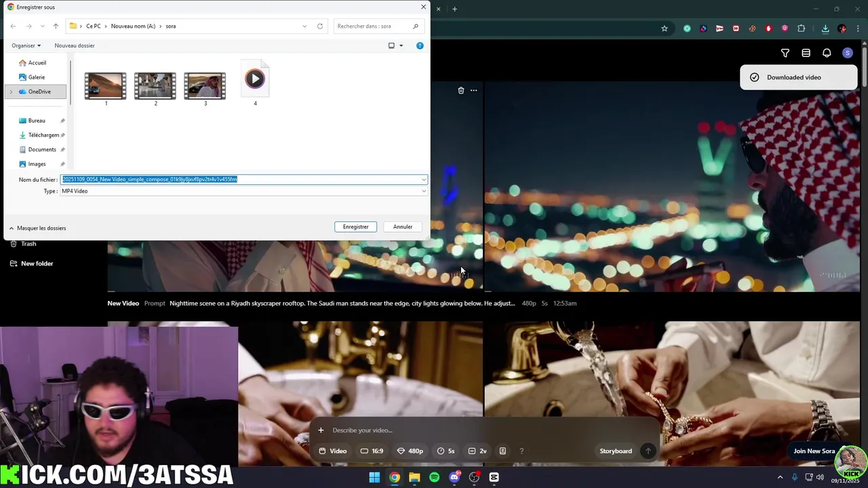Open Chrome downloads icon
Image resolution: width=868 pixels, height=488 pixels.
[x=825, y=28]
